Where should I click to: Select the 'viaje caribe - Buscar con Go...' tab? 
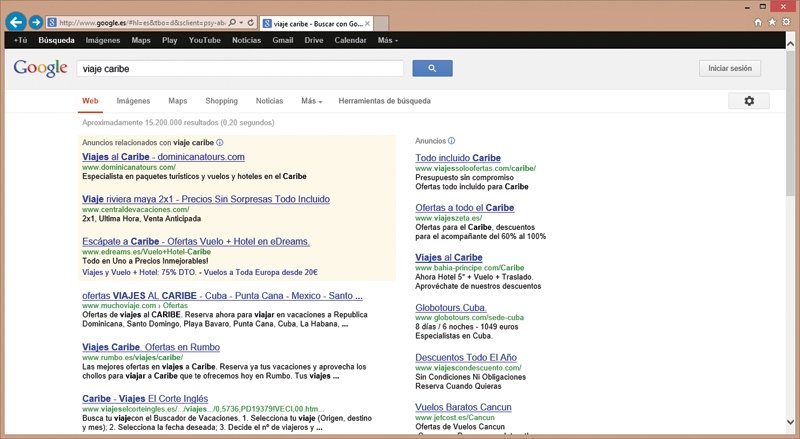point(316,23)
